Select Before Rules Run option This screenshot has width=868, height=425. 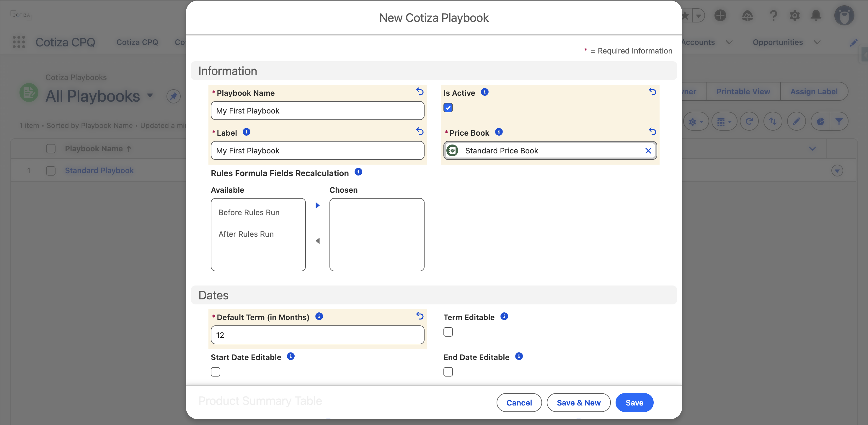pyautogui.click(x=249, y=212)
